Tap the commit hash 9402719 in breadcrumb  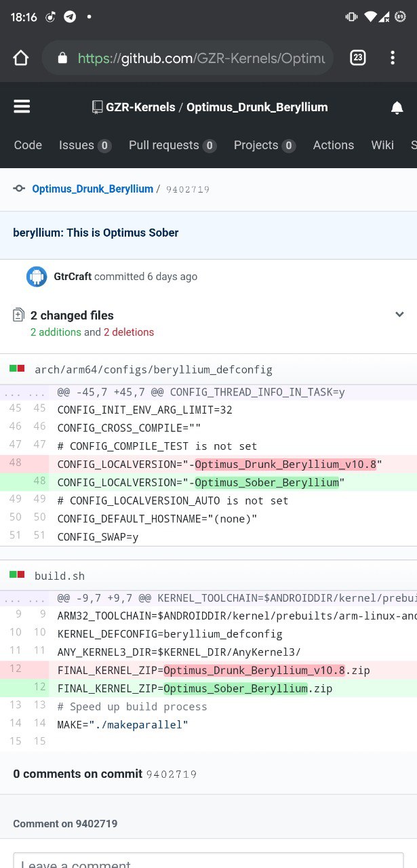(187, 189)
